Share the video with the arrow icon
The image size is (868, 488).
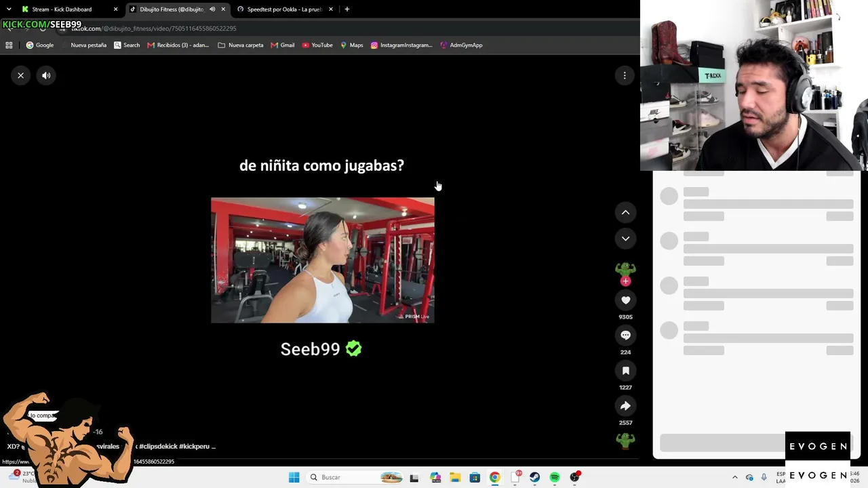click(x=625, y=406)
